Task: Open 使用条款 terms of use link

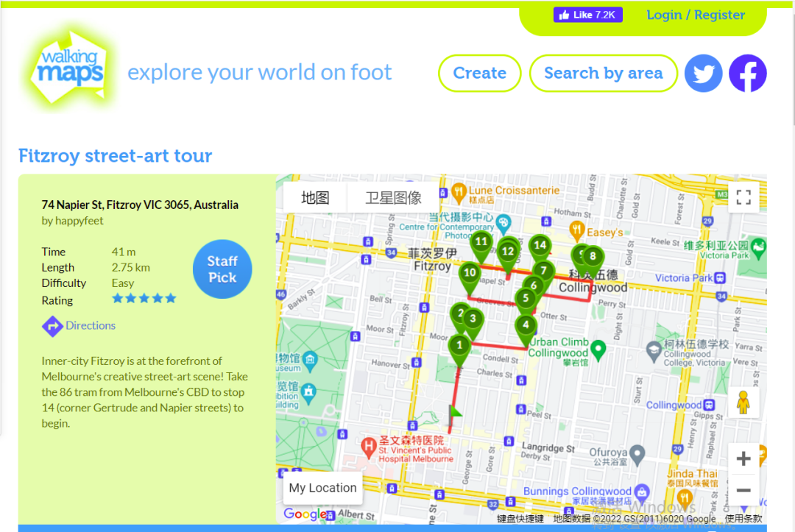Action: [x=743, y=518]
